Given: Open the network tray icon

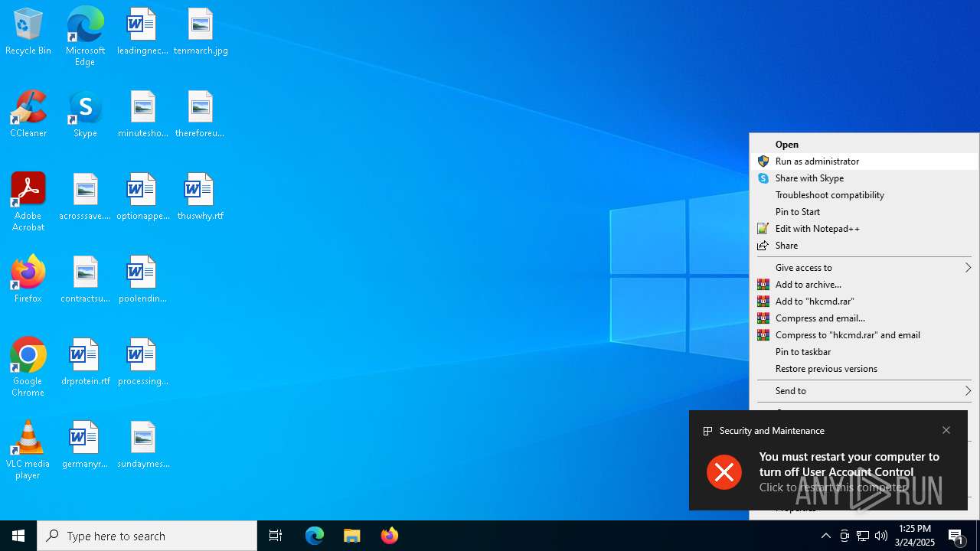Looking at the screenshot, I should click(x=863, y=536).
